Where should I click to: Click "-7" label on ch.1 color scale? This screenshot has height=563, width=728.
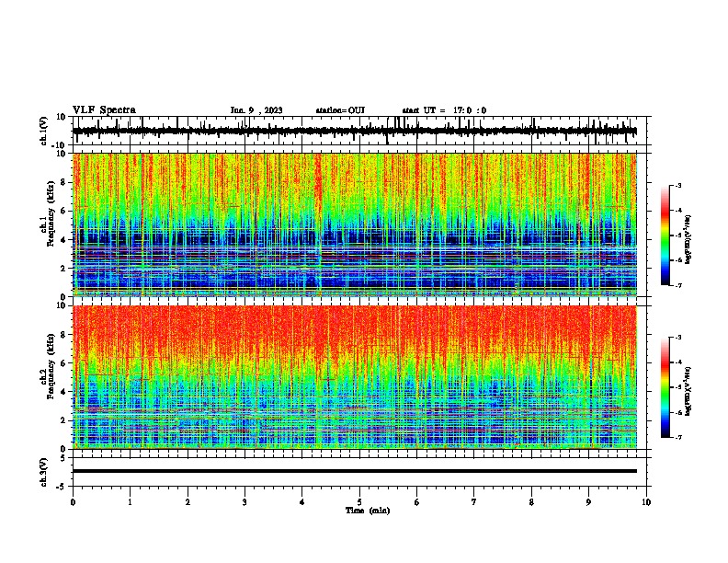pyautogui.click(x=677, y=285)
